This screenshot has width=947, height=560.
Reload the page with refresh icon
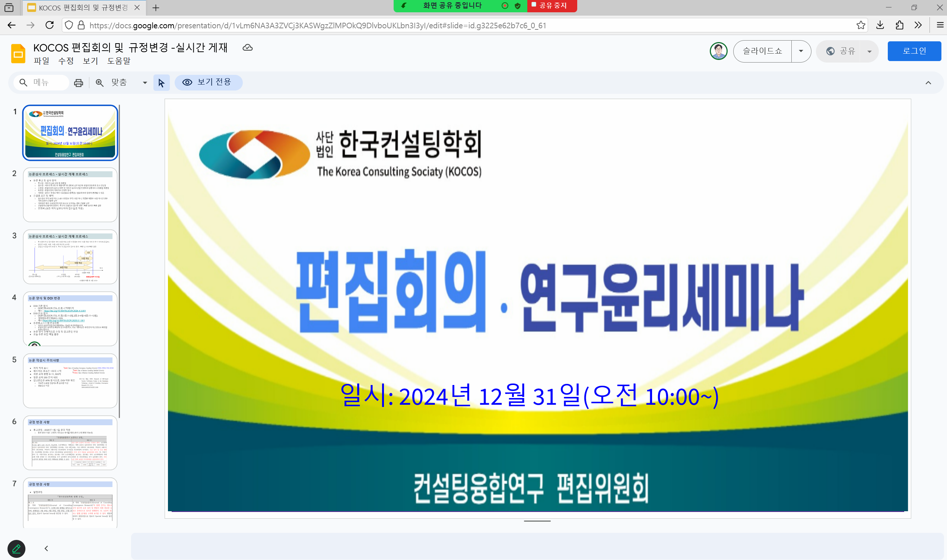(50, 25)
